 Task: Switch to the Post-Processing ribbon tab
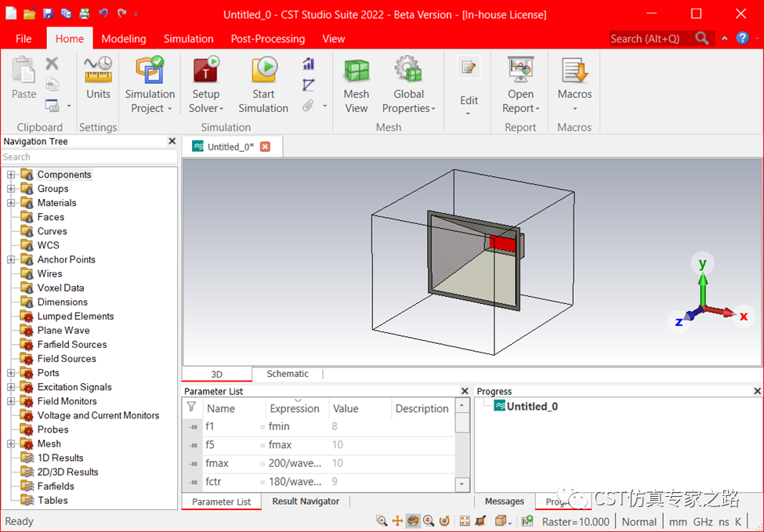click(268, 38)
